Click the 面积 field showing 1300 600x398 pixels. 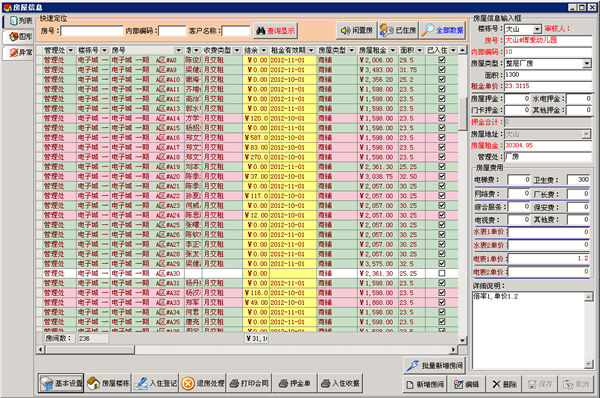[x=548, y=75]
